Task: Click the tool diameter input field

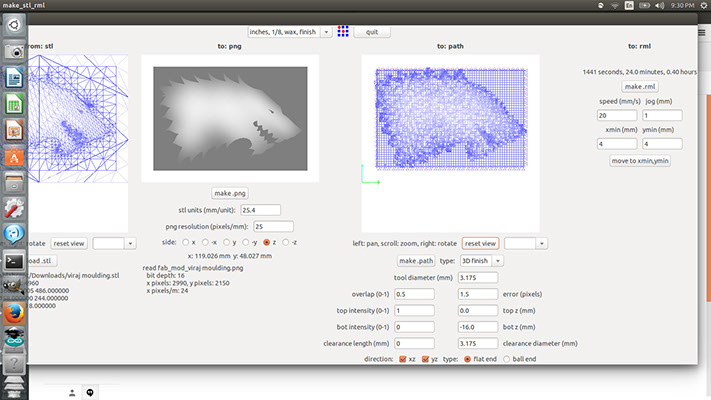Action: pos(478,278)
